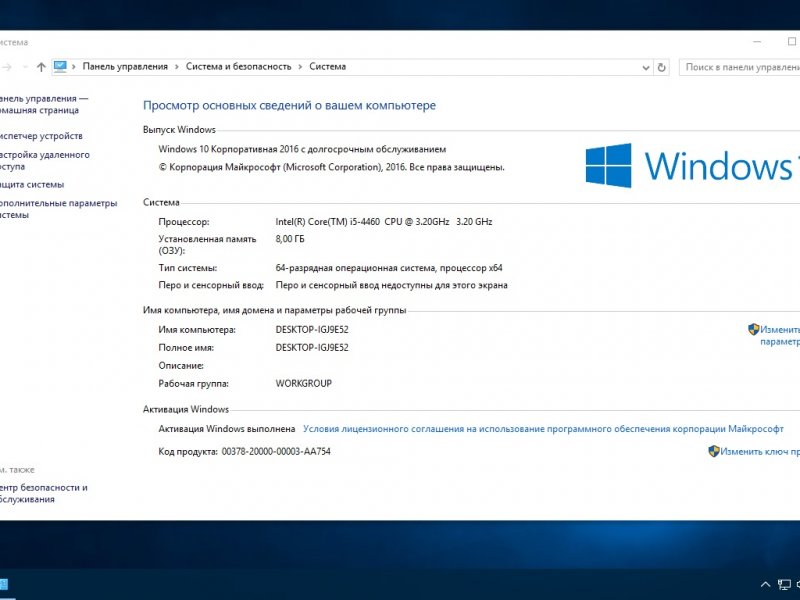The image size is (800, 600).
Task: Click the Система section heading
Action: (x=161, y=202)
